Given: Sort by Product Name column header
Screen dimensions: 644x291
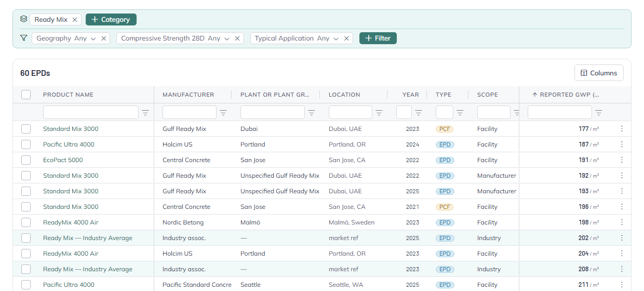Looking at the screenshot, I should click(68, 95).
